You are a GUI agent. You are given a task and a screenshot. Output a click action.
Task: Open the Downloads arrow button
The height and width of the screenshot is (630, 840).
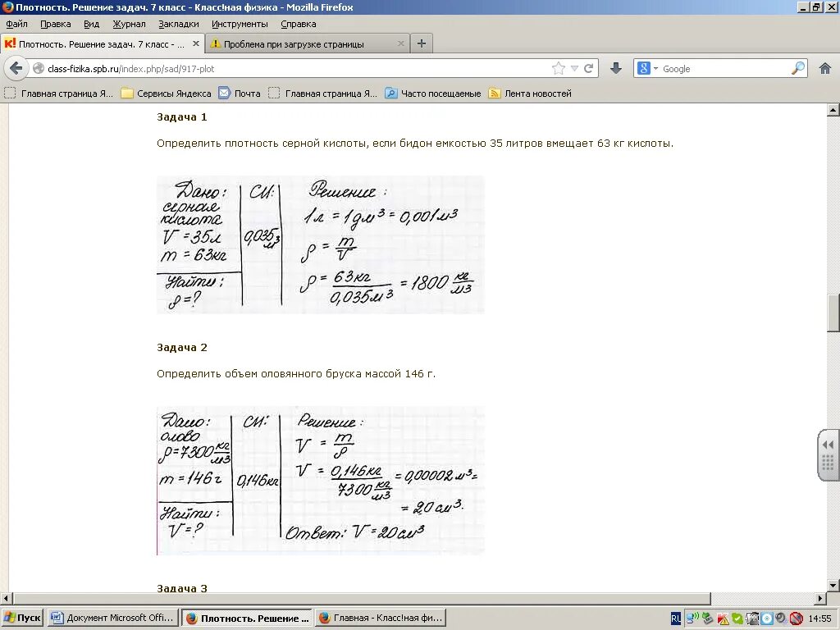(616, 69)
